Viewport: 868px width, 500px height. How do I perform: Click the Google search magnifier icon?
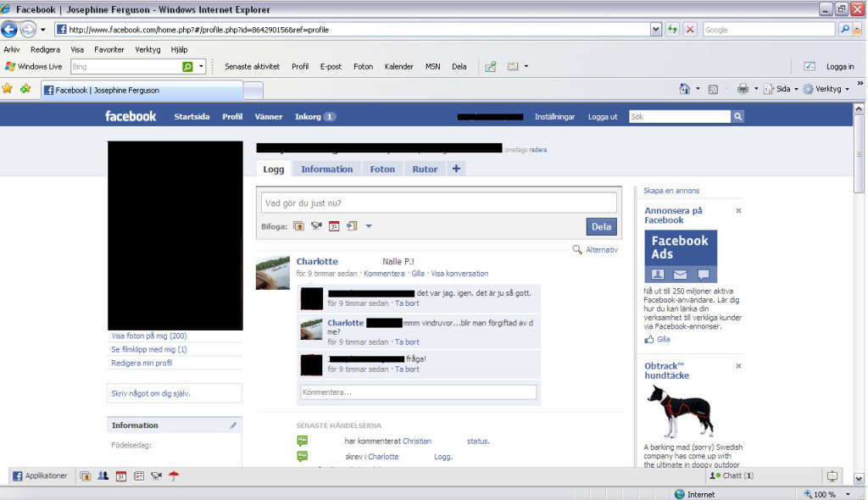tap(844, 30)
